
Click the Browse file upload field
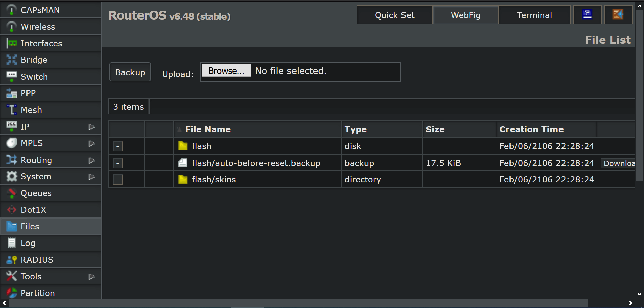pyautogui.click(x=226, y=70)
